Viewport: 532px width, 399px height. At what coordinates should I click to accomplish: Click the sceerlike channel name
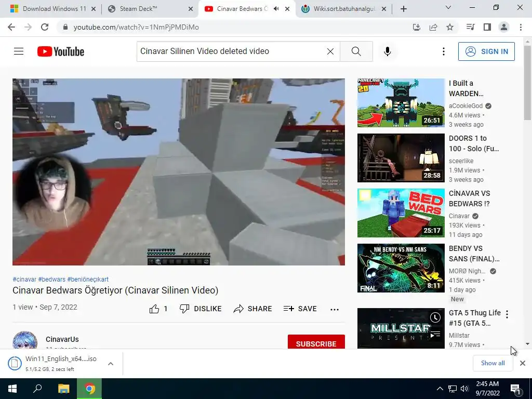tap(461, 161)
